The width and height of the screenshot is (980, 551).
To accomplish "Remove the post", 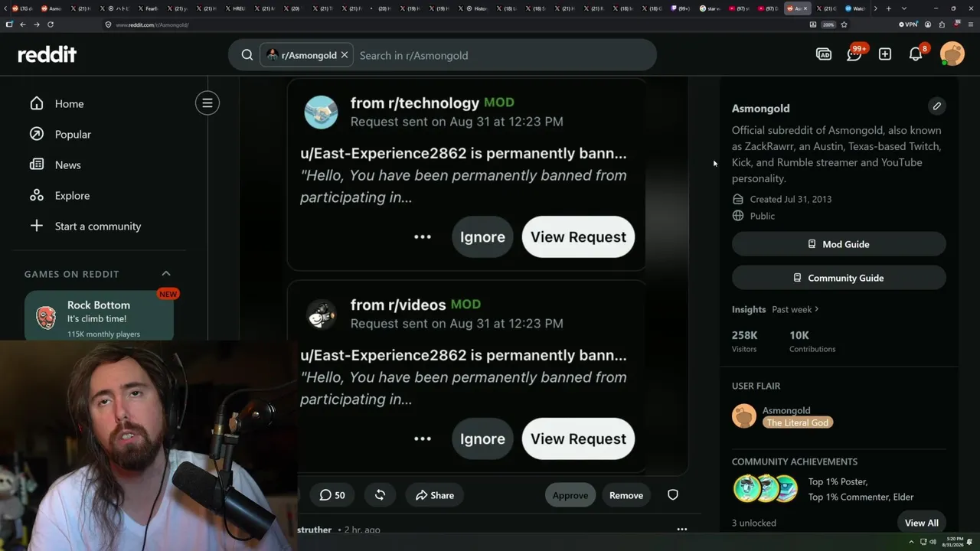I will pos(626,495).
